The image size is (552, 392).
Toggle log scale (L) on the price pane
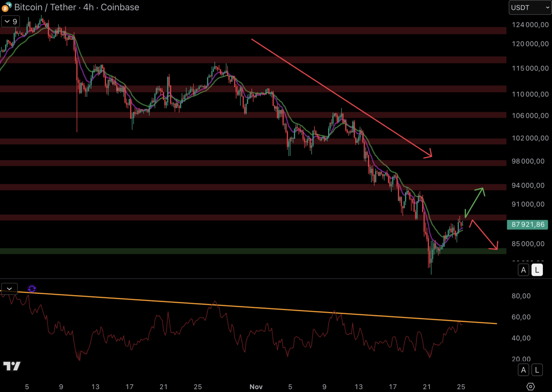(537, 270)
